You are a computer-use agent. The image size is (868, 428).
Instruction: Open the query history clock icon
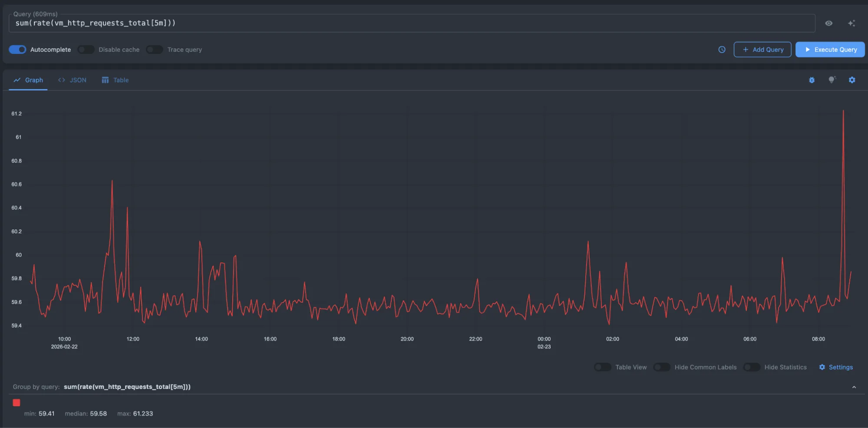(722, 50)
